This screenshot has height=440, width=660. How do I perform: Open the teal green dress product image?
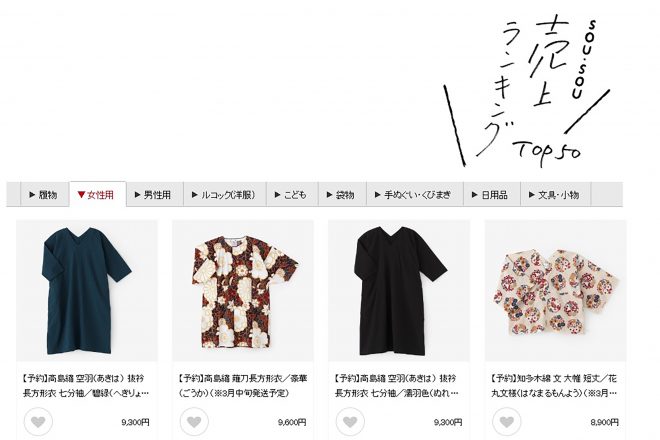[x=87, y=291]
